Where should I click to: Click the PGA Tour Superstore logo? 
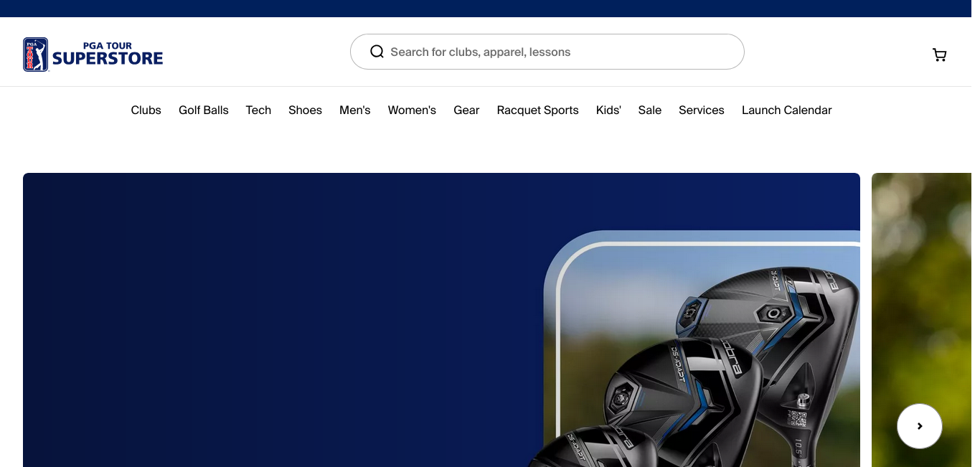93,55
